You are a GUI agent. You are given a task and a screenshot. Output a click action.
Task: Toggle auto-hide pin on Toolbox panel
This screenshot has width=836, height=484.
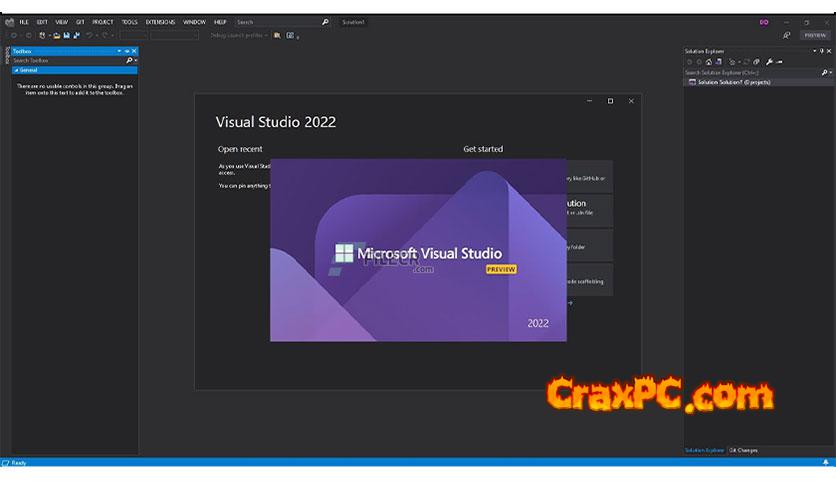pyautogui.click(x=127, y=50)
